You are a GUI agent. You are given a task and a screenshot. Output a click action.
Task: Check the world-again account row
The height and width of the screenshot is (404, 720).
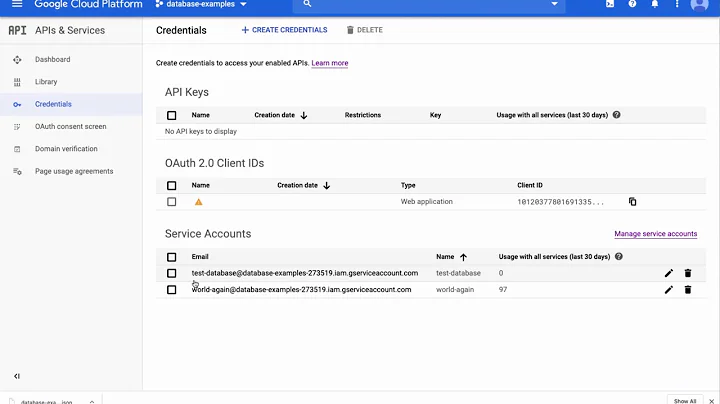172,290
